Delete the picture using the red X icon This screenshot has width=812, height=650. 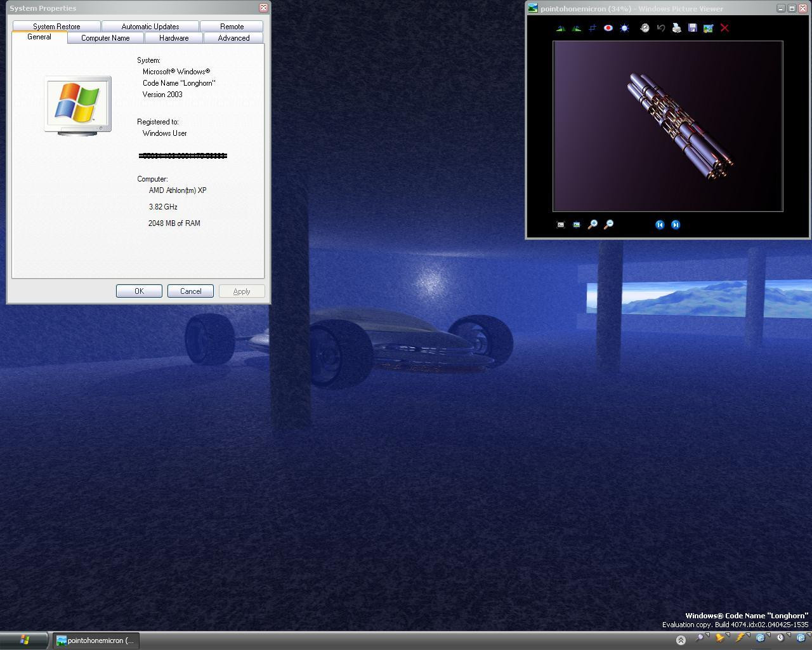click(724, 28)
